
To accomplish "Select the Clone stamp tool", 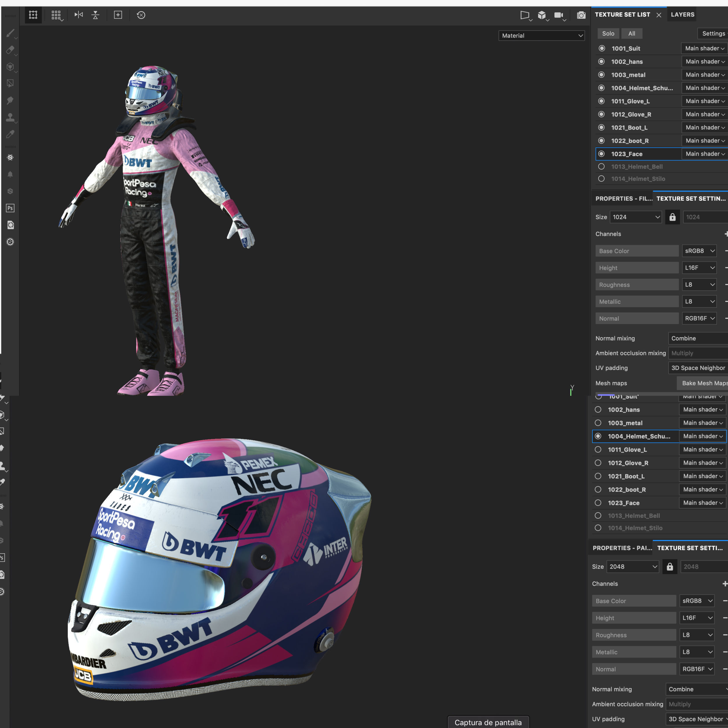I will [10, 117].
